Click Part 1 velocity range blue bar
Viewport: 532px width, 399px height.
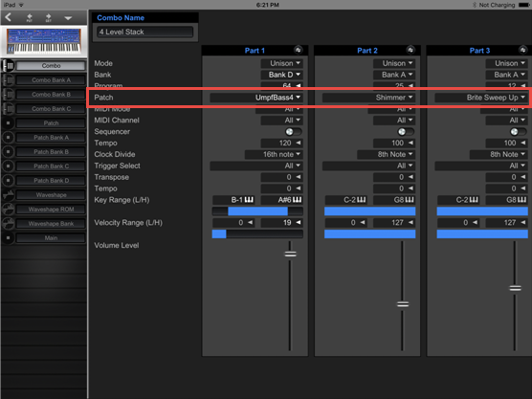pos(219,234)
